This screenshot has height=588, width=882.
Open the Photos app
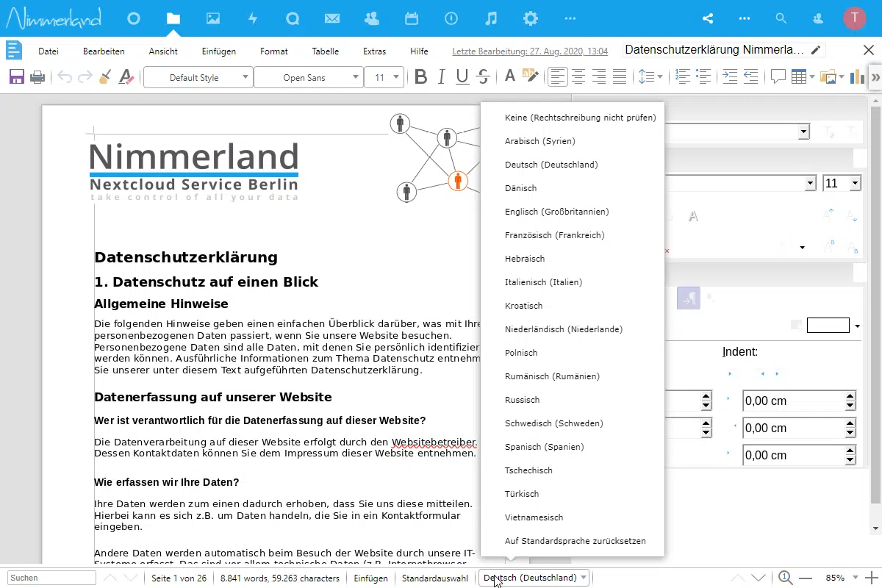pyautogui.click(x=213, y=18)
